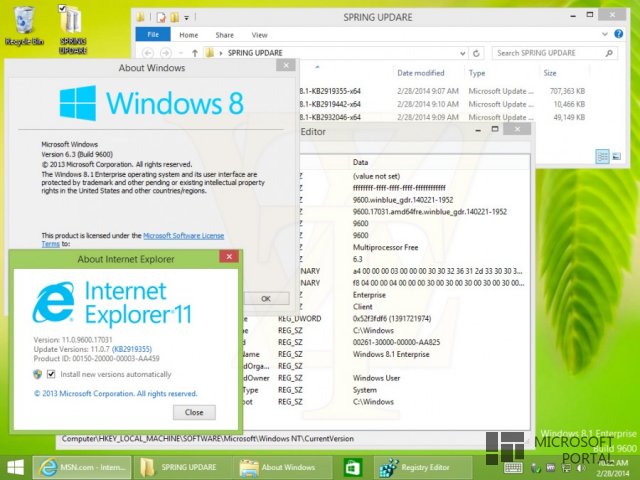Viewport: 640px width, 480px height.
Task: Tick the checkbox on SPRING UPDARE desktop folder
Action: [x=62, y=8]
